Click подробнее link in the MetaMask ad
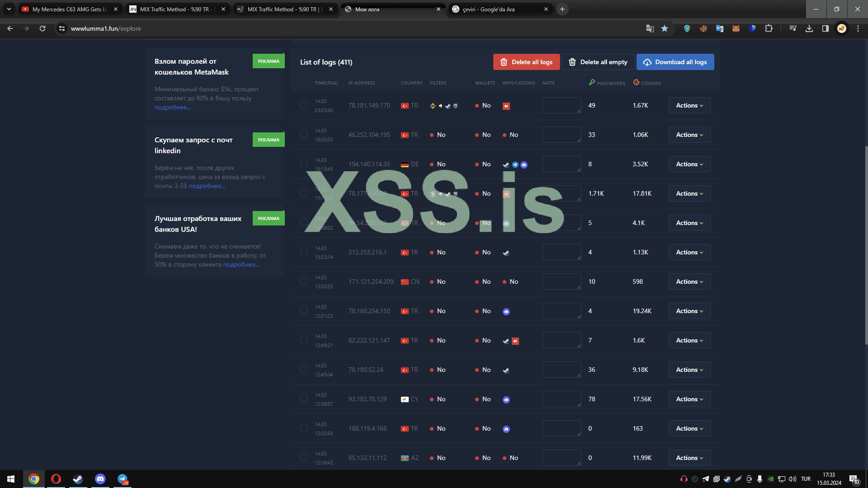 (172, 108)
